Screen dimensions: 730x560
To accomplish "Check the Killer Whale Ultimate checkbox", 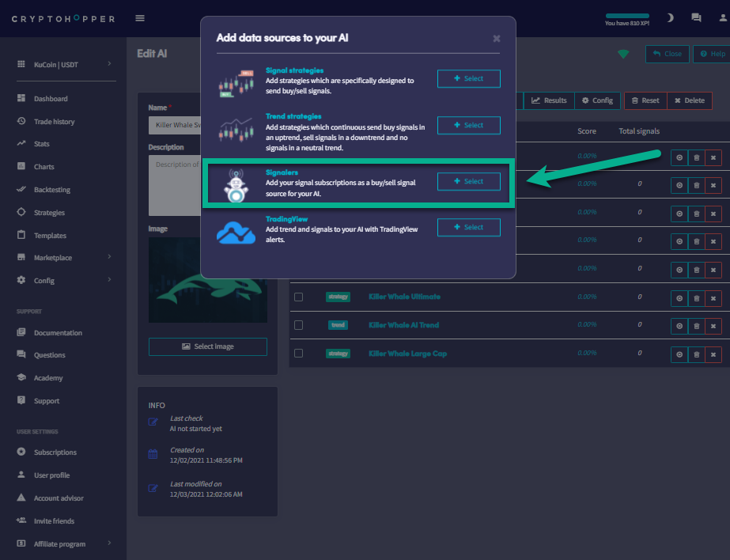I will 298,297.
